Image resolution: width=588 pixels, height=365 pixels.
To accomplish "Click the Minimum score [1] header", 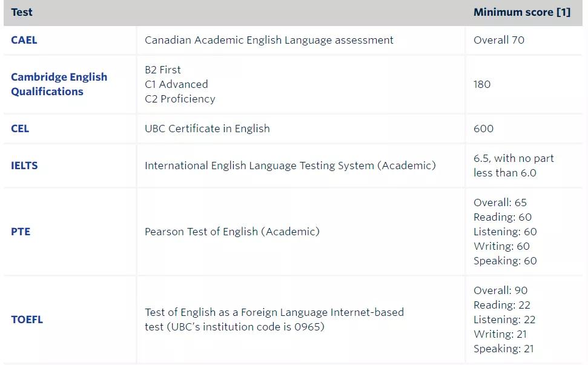I will coord(521,12).
